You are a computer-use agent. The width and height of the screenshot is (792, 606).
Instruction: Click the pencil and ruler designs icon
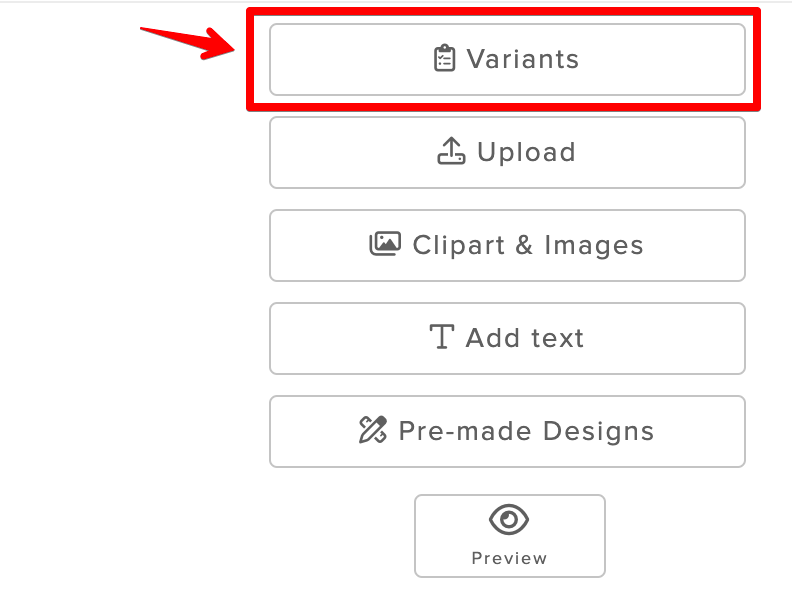click(373, 430)
